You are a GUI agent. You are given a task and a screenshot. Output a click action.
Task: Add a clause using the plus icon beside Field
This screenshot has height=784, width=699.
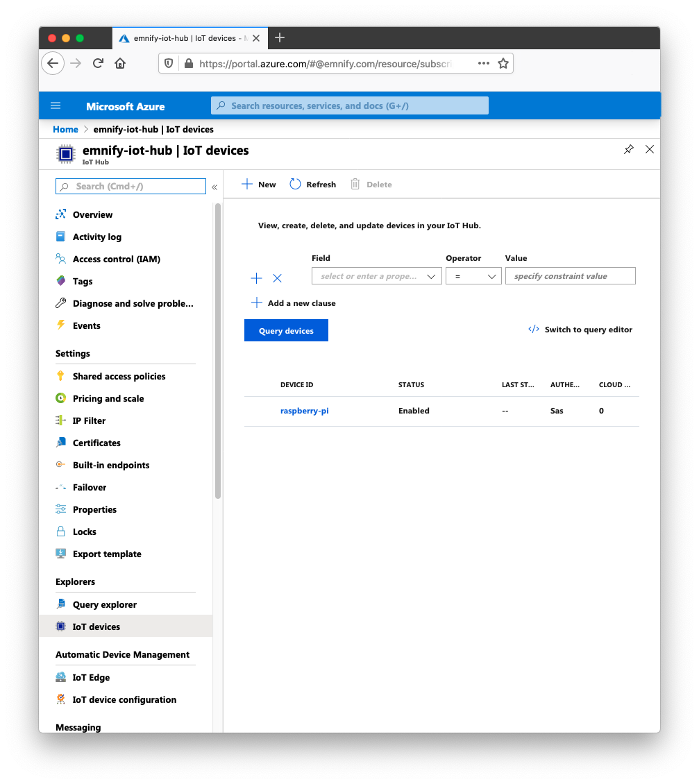(256, 278)
